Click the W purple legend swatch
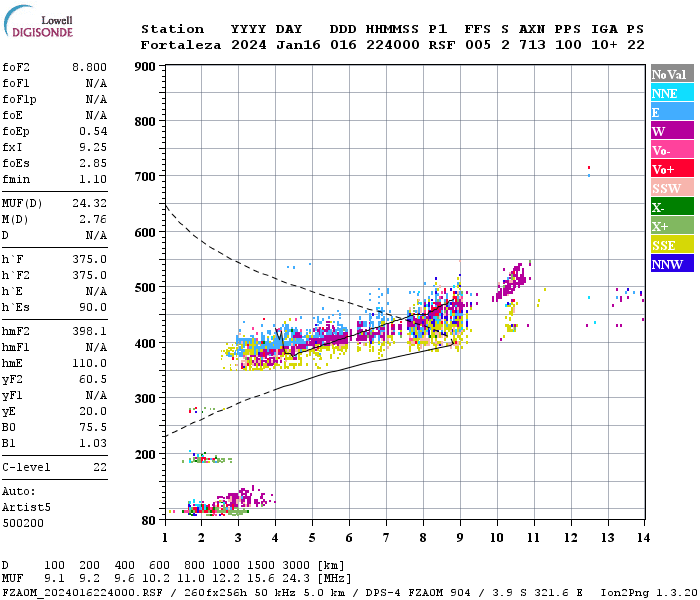Screen dimensions: 700x600 click(x=672, y=130)
